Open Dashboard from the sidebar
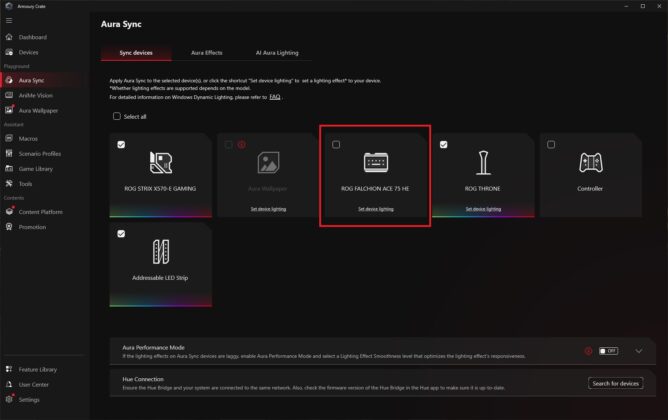 tap(33, 37)
